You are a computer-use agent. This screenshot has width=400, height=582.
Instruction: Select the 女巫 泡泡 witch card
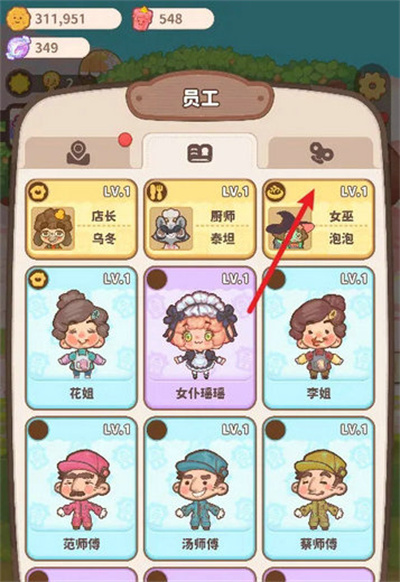point(318,219)
